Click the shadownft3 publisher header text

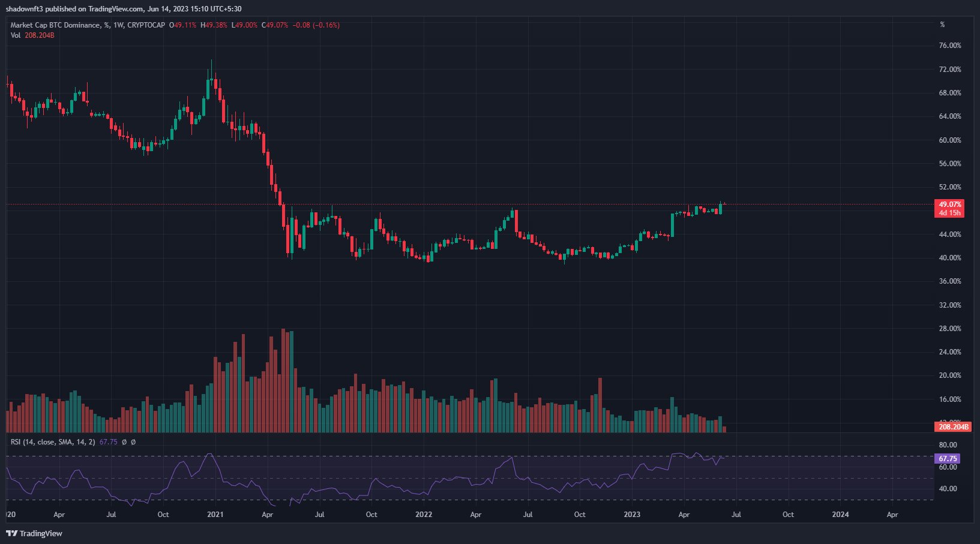tap(124, 9)
